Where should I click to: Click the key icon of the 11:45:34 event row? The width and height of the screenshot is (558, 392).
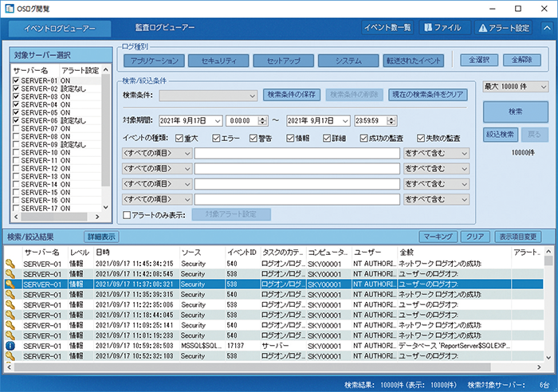pos(10,264)
